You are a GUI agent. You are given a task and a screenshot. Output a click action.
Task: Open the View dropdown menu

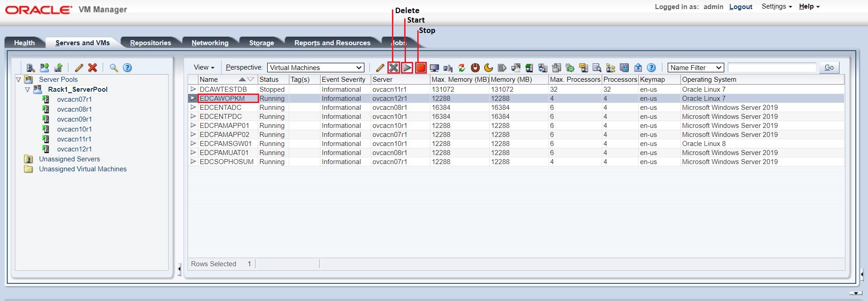point(204,67)
